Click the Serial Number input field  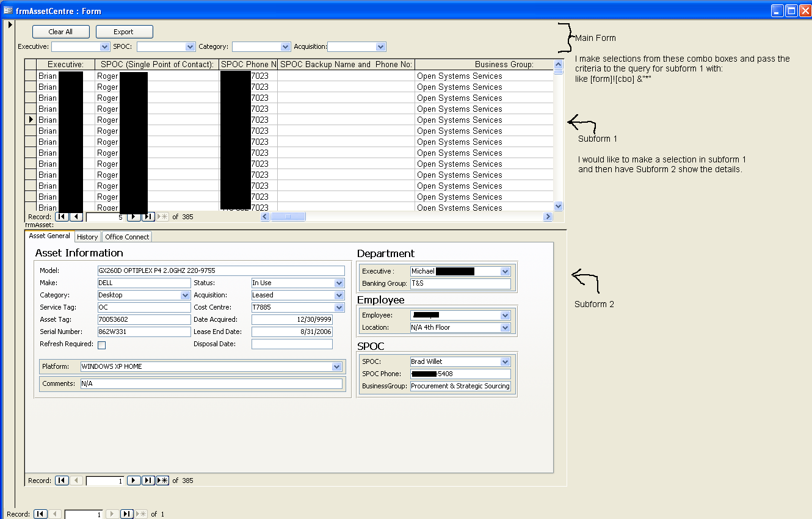tap(144, 332)
